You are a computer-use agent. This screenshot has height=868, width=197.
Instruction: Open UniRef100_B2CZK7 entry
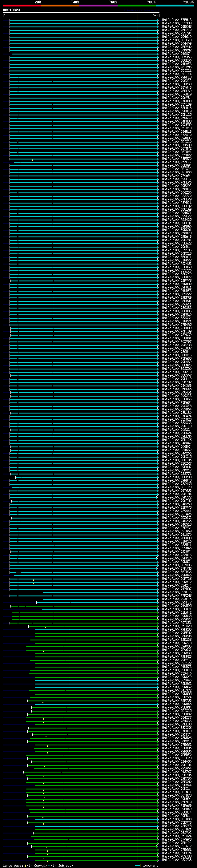pyautogui.click(x=177, y=464)
